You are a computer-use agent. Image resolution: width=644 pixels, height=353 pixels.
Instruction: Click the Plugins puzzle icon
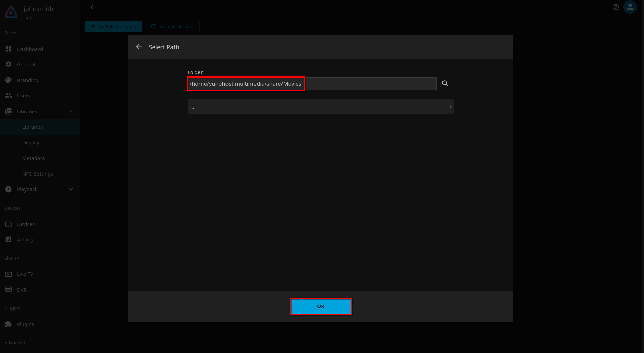point(8,324)
